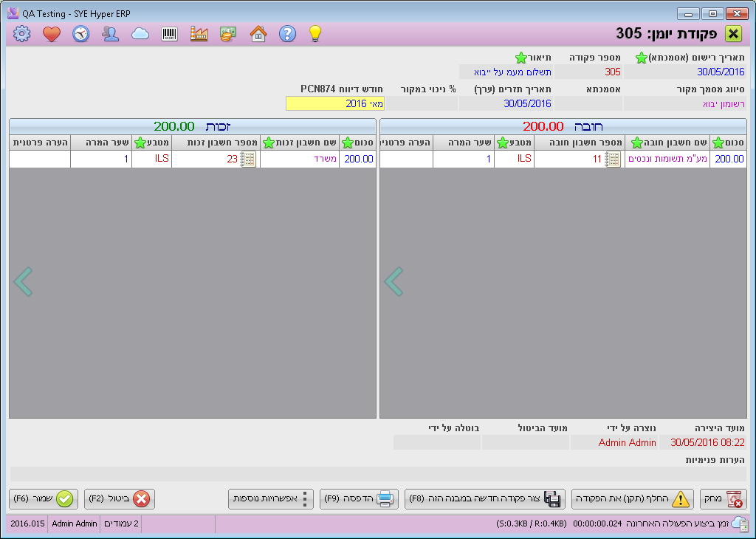This screenshot has width=756, height=539.
Task: Maximize the SYE Hyper ERP window
Action: pos(712,13)
